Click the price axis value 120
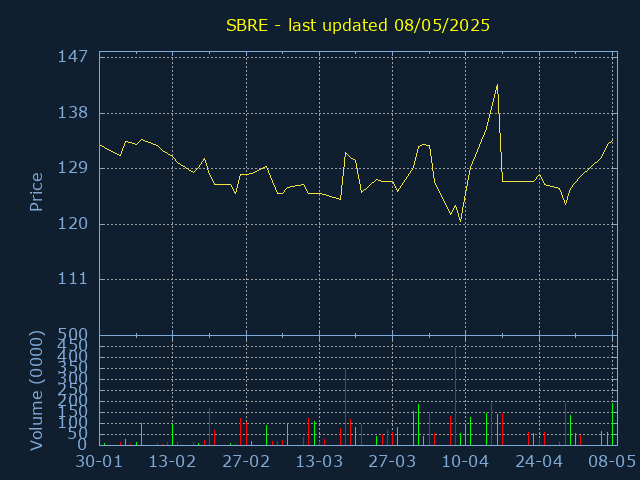Viewport: 640px width, 480px height. pos(73,224)
